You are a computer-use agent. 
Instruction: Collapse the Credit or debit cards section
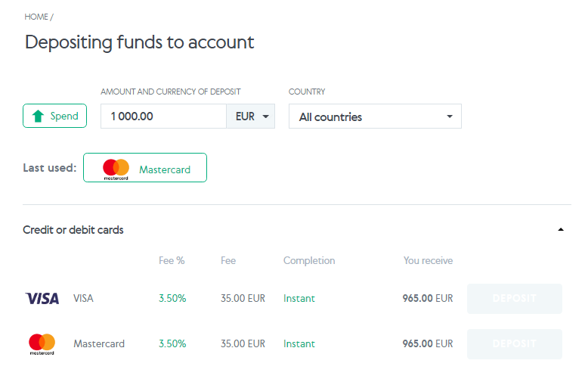[561, 230]
